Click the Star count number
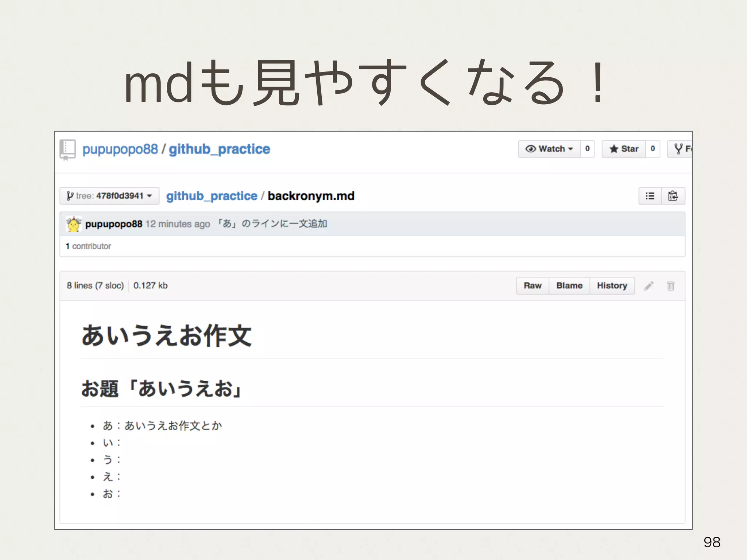 click(653, 149)
